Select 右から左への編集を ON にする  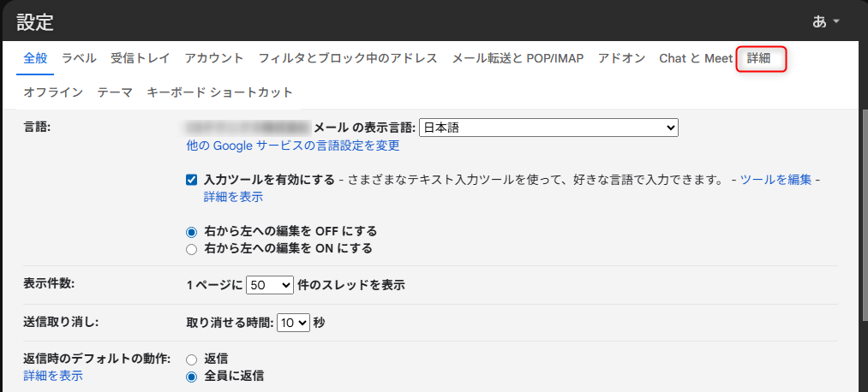(192, 249)
